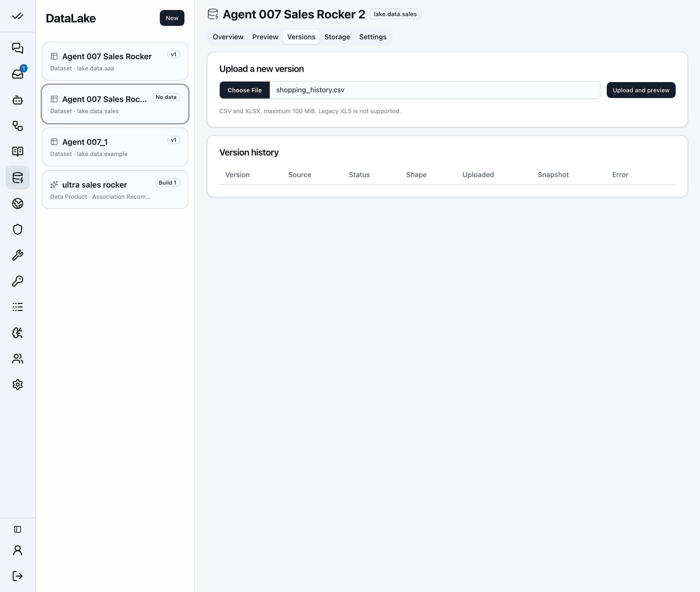Open the shield security sidebar icon
This screenshot has height=592, width=700.
point(17,229)
